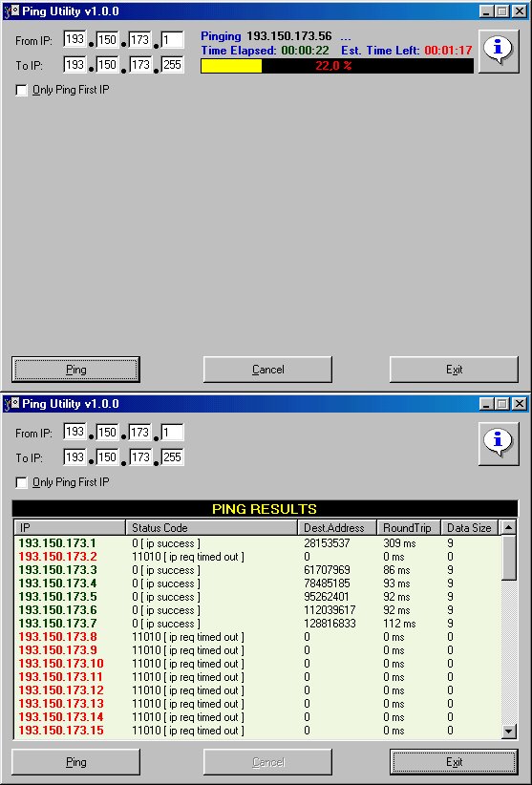Cancel the running ping in top window
Screen dimensions: 532x785
(x=267, y=370)
